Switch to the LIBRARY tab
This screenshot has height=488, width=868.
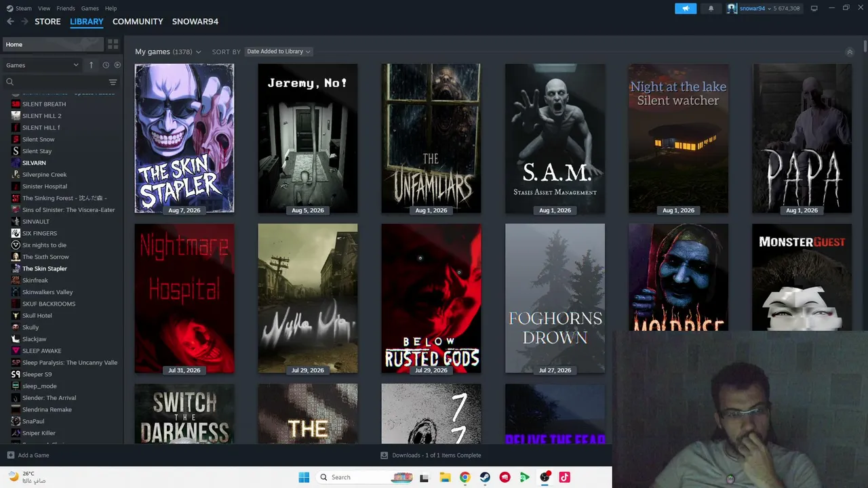click(x=87, y=22)
